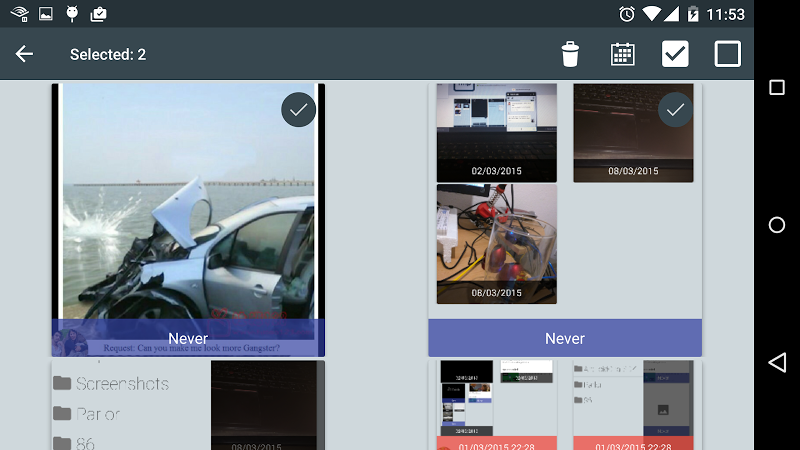Open the thumbnail labeled 01/03/2015 22:28 on left
The image size is (800, 450).
496,405
